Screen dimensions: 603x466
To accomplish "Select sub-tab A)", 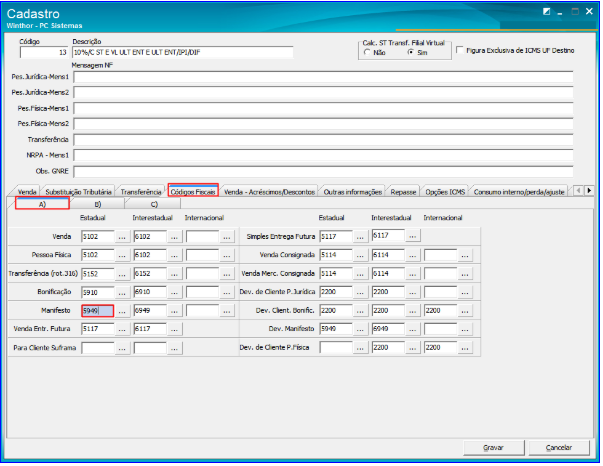I will pos(42,204).
